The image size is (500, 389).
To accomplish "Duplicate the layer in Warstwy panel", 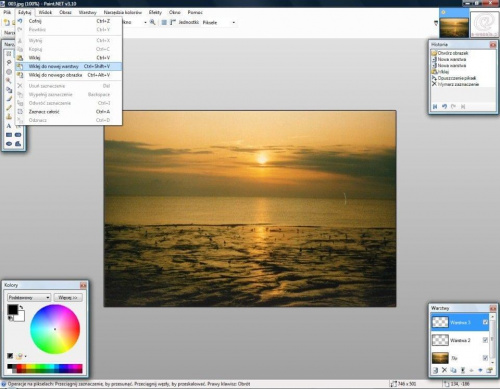I will pyautogui.click(x=453, y=370).
